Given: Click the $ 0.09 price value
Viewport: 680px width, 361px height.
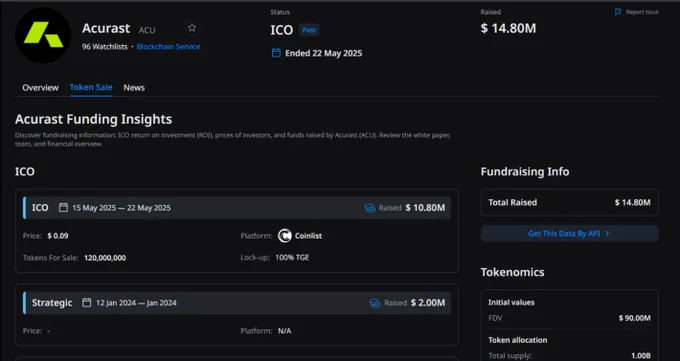Looking at the screenshot, I should coord(58,236).
